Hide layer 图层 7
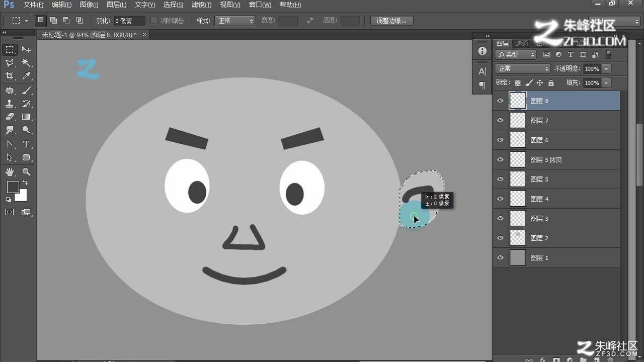 click(500, 120)
